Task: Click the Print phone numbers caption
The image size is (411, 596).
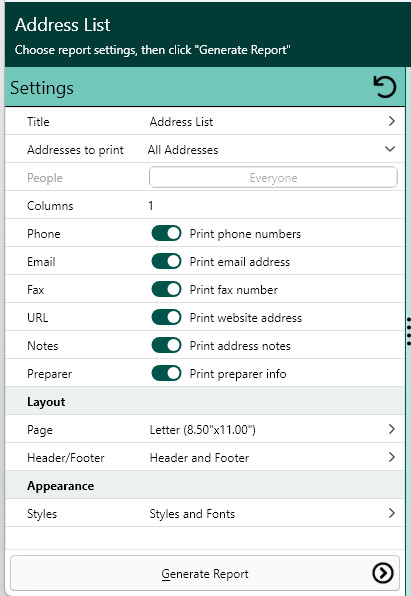Action: tap(245, 234)
